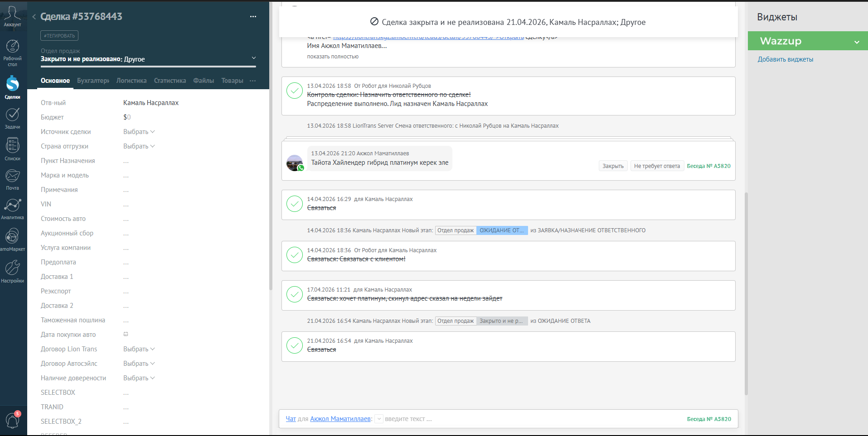Click checkmark of 14.04.2026 16:29 Связаться task

point(295,204)
